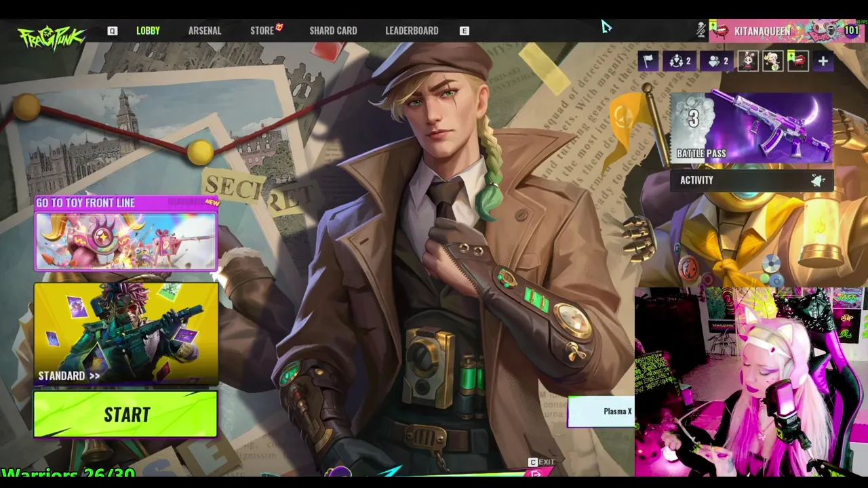Click the GO TO TOY FRONT LINE title

click(85, 203)
